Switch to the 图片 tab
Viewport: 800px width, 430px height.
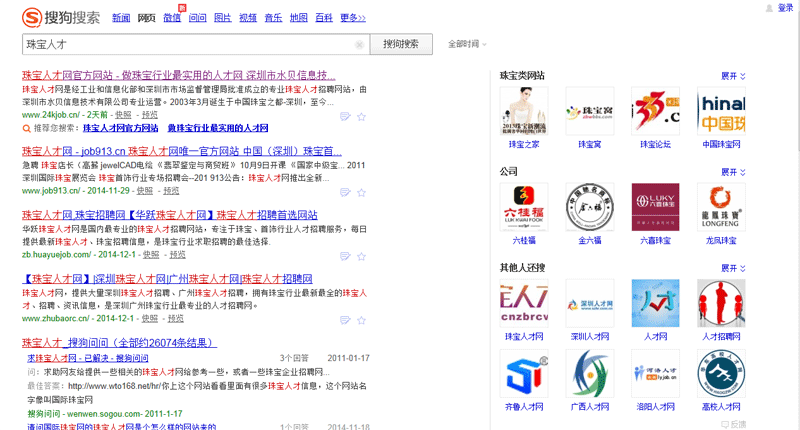pyautogui.click(x=222, y=18)
